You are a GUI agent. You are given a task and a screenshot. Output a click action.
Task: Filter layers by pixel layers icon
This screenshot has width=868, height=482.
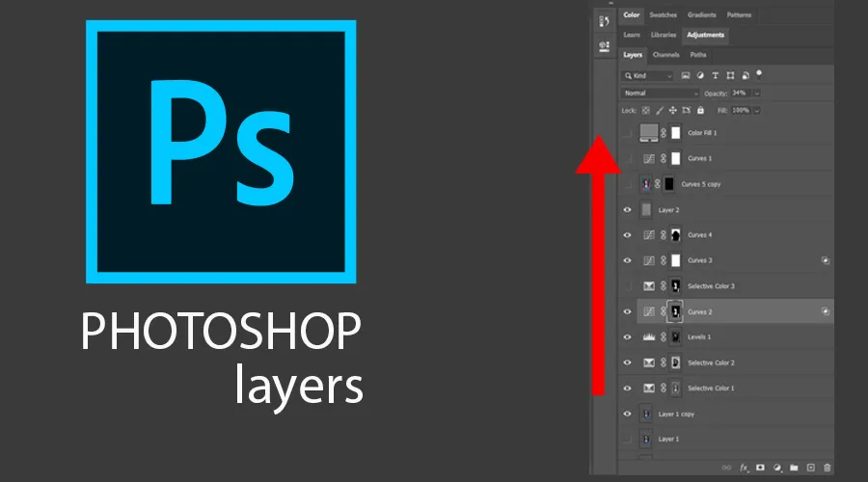click(x=686, y=75)
